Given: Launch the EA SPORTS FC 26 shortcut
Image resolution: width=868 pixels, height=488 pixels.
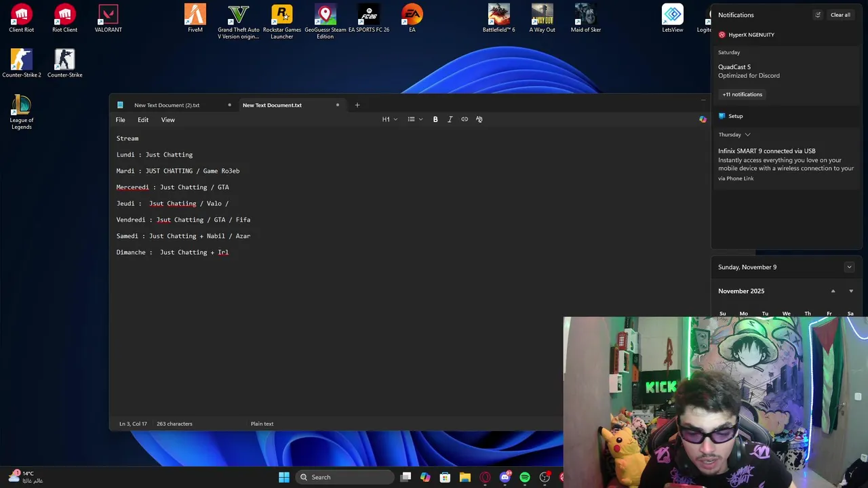Looking at the screenshot, I should pyautogui.click(x=369, y=18).
